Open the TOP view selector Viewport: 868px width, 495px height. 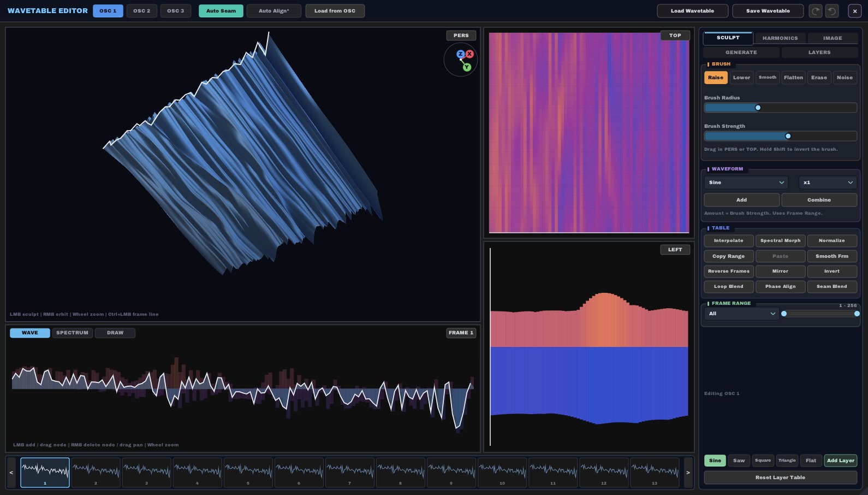click(x=675, y=36)
